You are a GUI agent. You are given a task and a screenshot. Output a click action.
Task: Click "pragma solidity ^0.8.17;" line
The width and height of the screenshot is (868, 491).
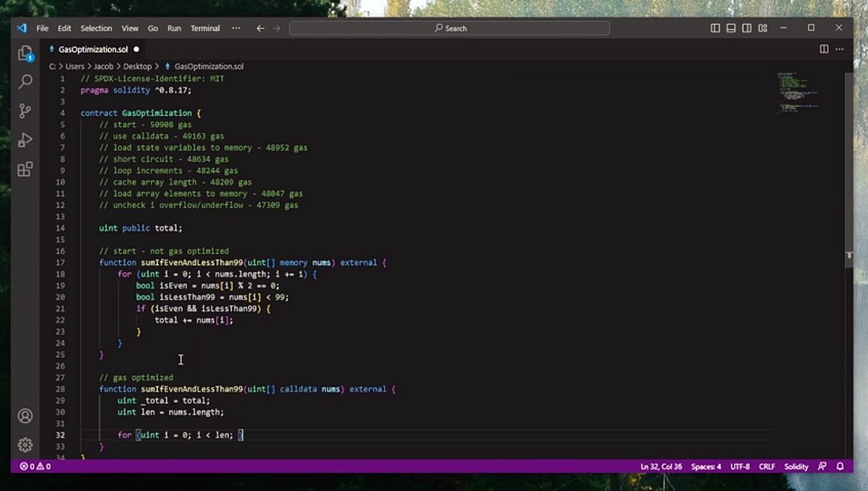[x=136, y=90]
